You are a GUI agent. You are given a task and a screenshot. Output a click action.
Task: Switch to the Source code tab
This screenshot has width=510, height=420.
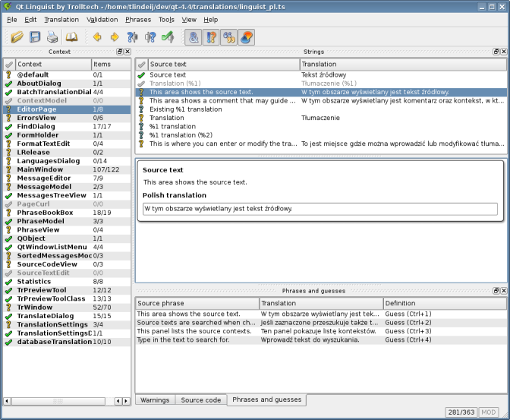tap(200, 400)
